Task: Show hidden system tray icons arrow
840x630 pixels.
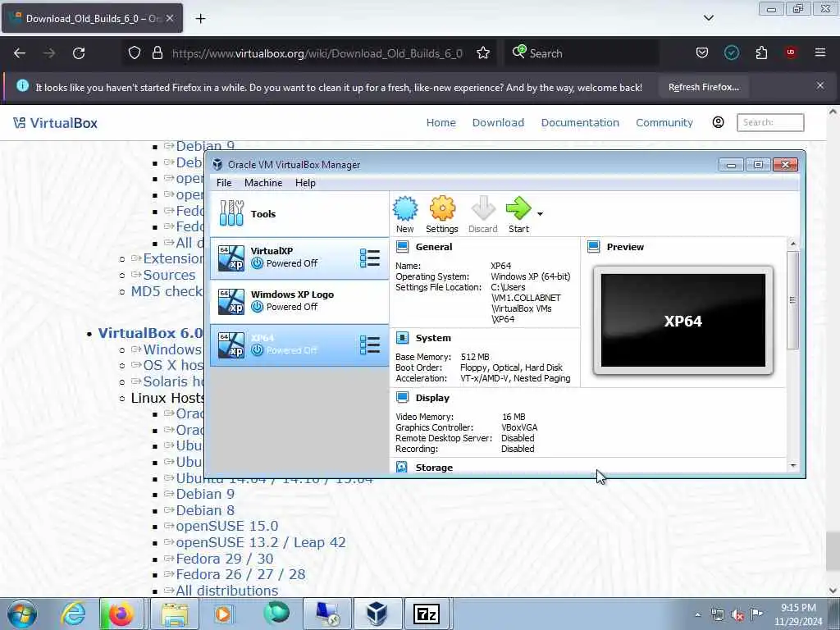Action: pos(697,614)
